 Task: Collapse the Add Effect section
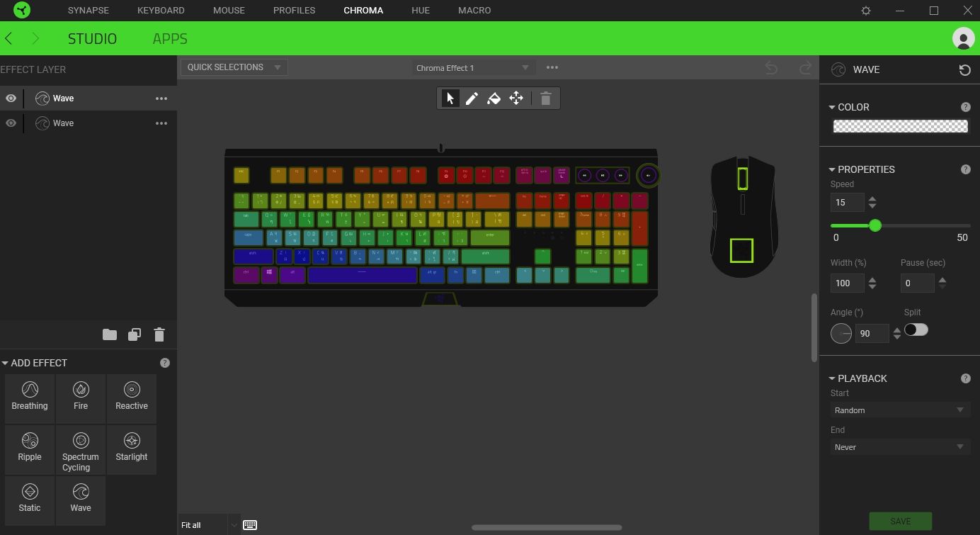5,363
